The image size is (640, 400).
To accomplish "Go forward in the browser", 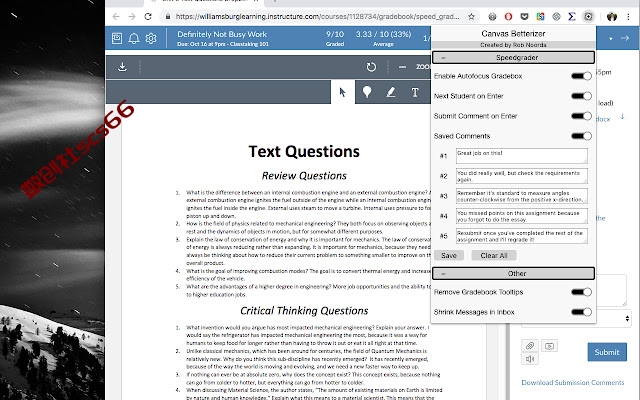I will tap(132, 16).
